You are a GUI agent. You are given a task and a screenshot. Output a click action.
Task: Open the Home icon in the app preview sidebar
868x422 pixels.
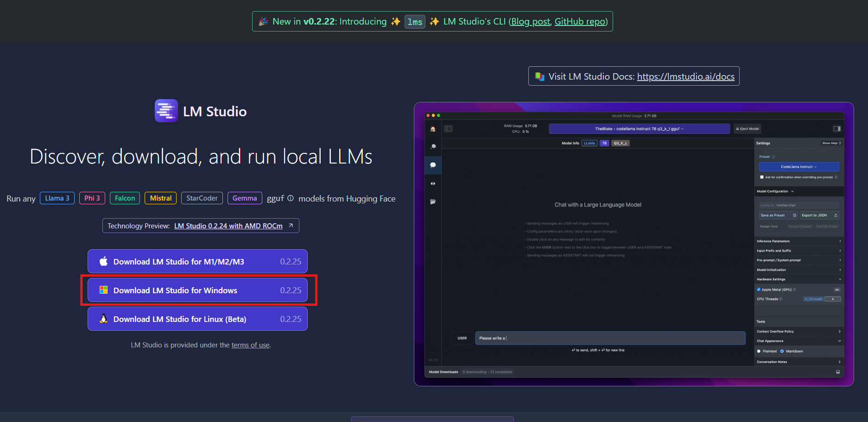coord(433,129)
